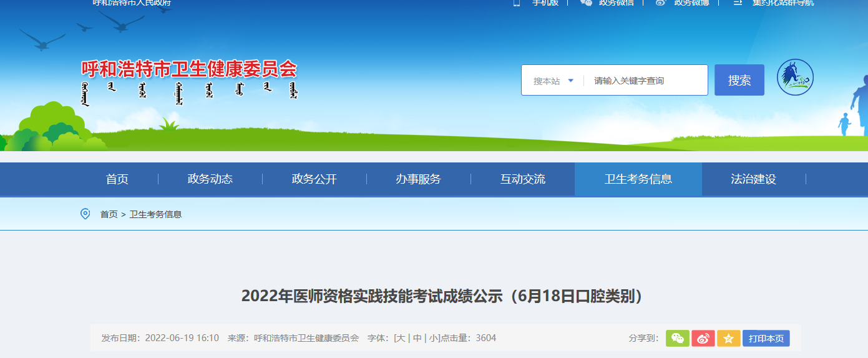Share article via green WeChat icon

678,338
